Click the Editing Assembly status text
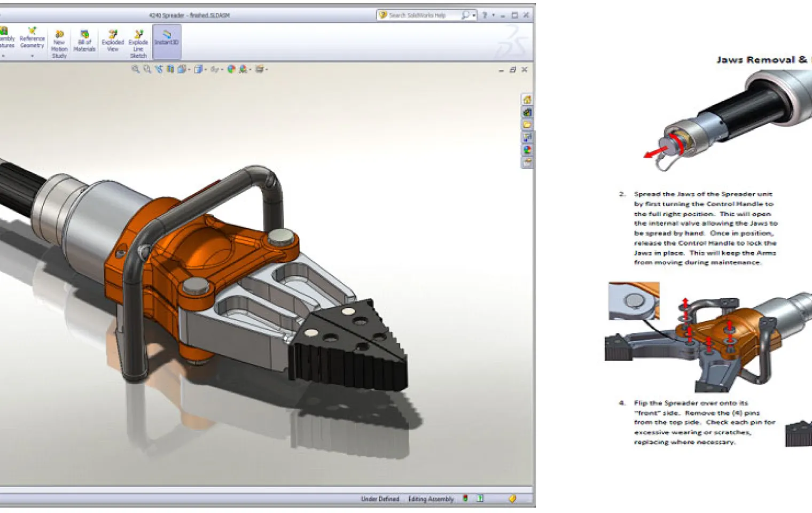Screen dimensions: 812x513 tap(431, 499)
